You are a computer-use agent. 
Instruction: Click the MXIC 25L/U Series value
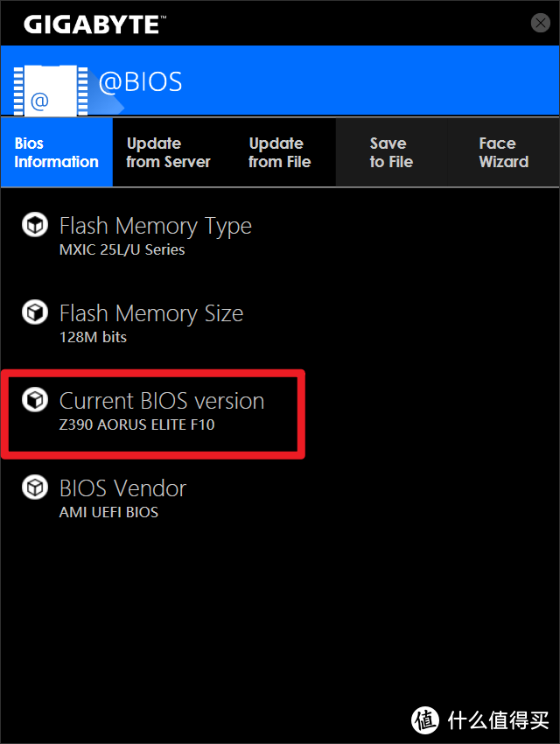pyautogui.click(x=122, y=249)
